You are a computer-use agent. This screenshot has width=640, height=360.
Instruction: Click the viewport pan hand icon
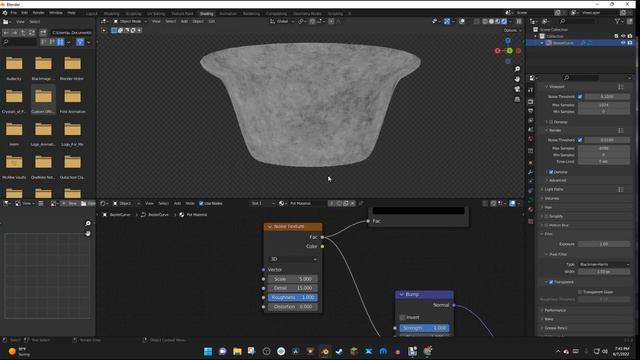click(x=517, y=79)
